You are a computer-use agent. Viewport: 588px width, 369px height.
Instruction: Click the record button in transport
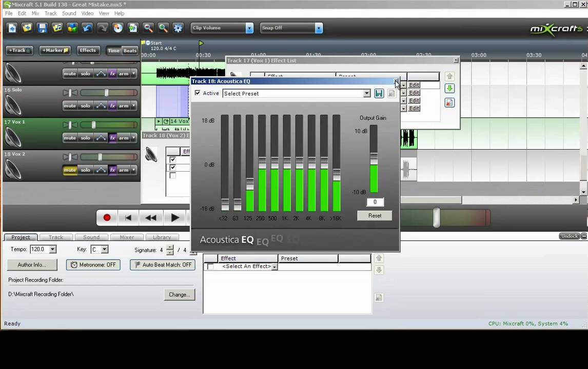107,218
